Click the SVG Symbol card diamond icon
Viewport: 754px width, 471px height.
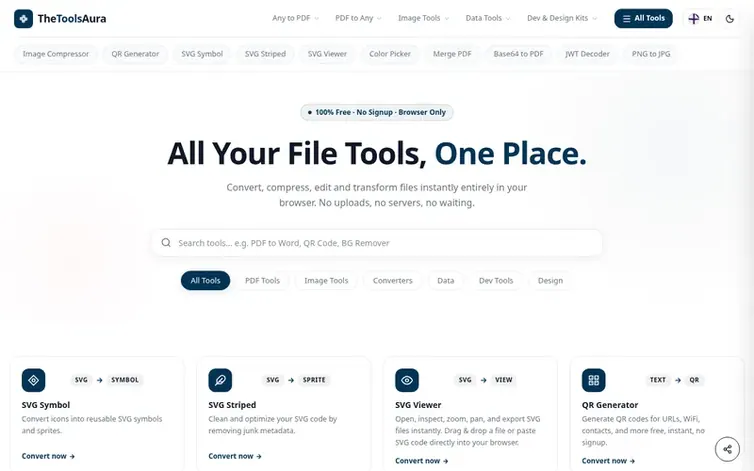34,380
